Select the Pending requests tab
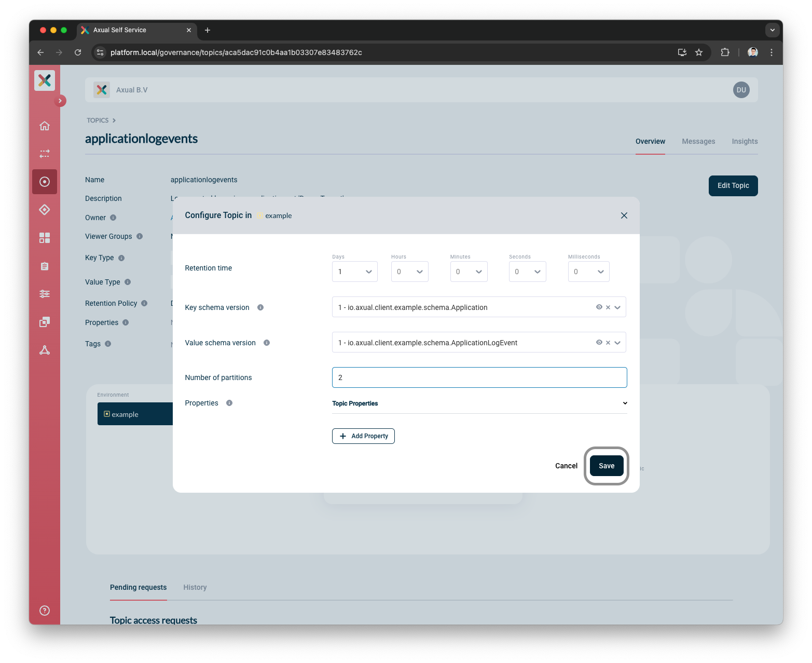 click(139, 587)
